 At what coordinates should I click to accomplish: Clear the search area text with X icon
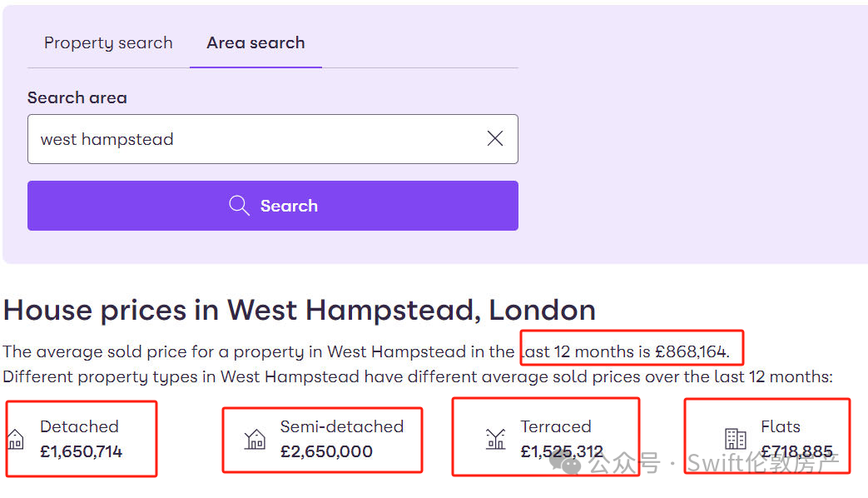(495, 138)
